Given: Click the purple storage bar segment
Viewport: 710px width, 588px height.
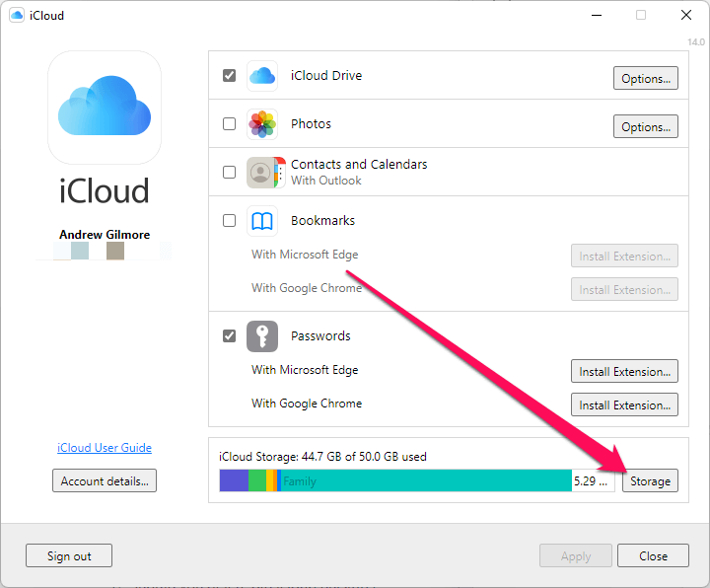Looking at the screenshot, I should [x=234, y=480].
